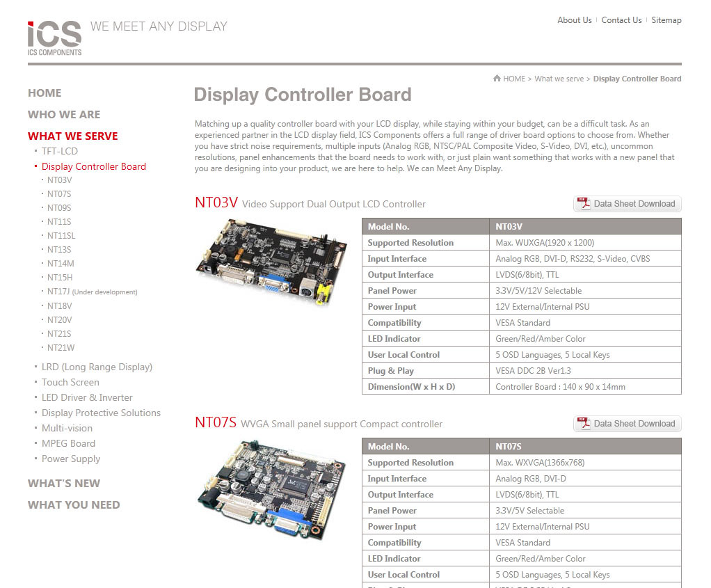
Task: Click 'VESA DDC 2B Ver1.3' cell
Action: [x=585, y=371]
